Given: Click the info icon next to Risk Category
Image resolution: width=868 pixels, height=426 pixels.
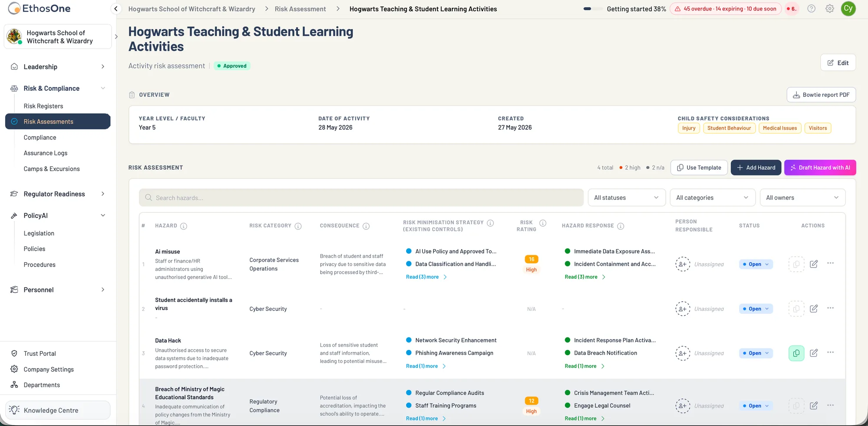Looking at the screenshot, I should point(298,226).
